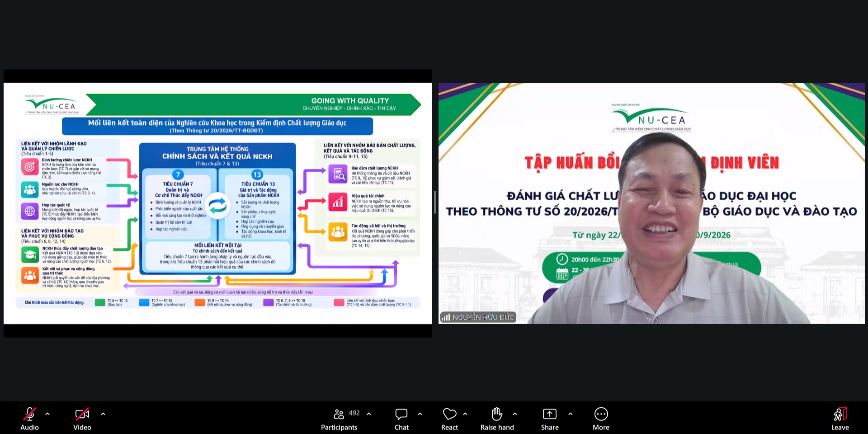Expand the chevron beside Raise hand

tap(515, 414)
